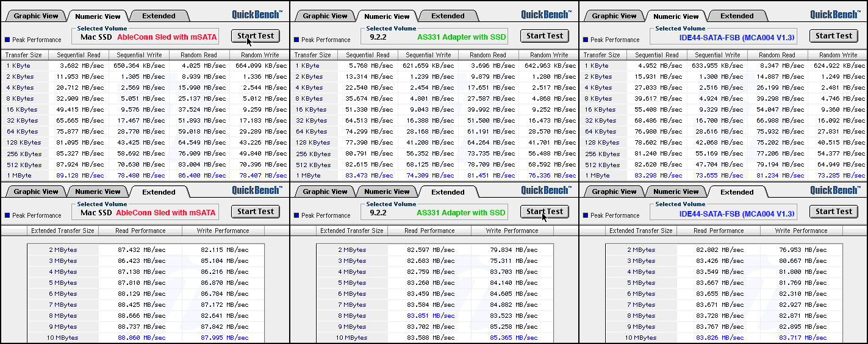Click blue Peak Performance square in IDE44 extended panel
Viewport: 868px width, 344px height.
586,215
